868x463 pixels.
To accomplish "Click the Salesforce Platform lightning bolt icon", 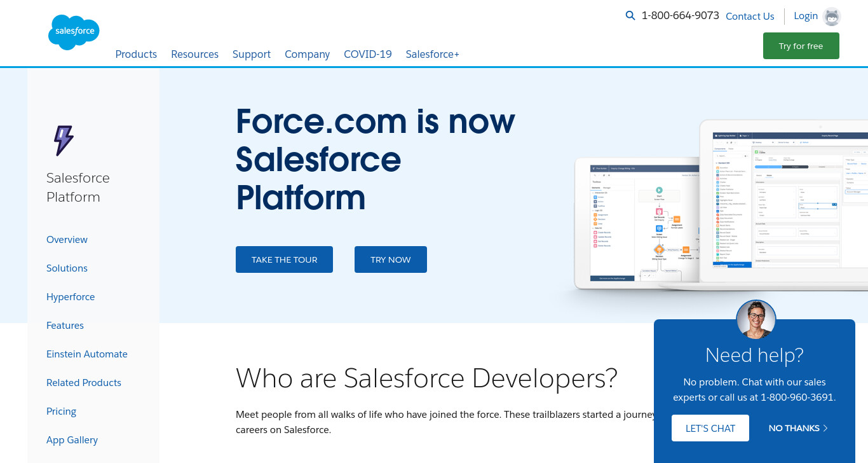I will (64, 141).
